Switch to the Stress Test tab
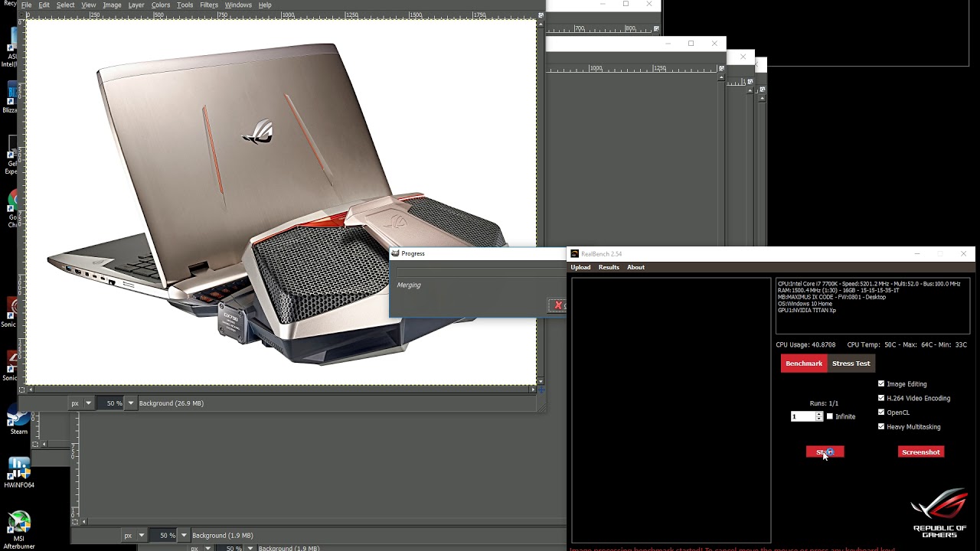This screenshot has width=980, height=551. pyautogui.click(x=851, y=364)
